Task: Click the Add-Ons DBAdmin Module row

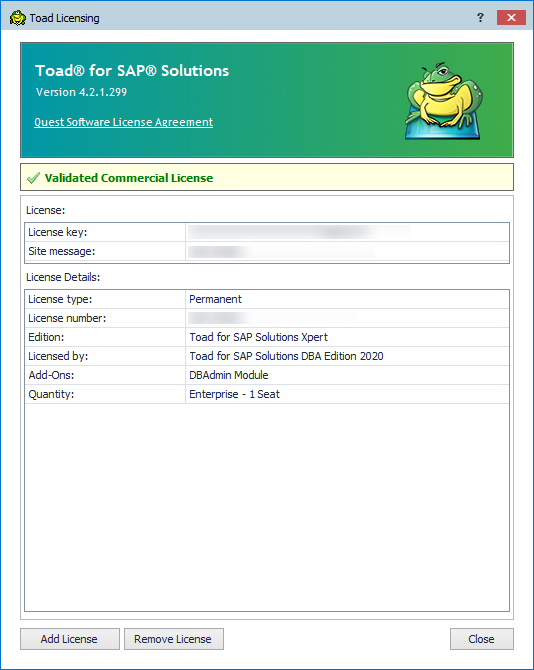Action: (267, 375)
